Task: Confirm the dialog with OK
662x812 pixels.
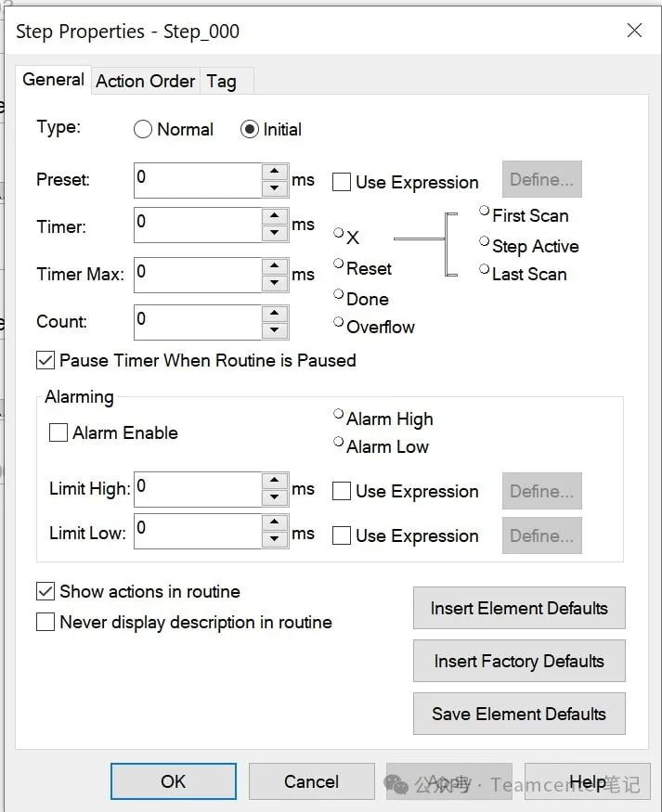Action: pyautogui.click(x=174, y=781)
